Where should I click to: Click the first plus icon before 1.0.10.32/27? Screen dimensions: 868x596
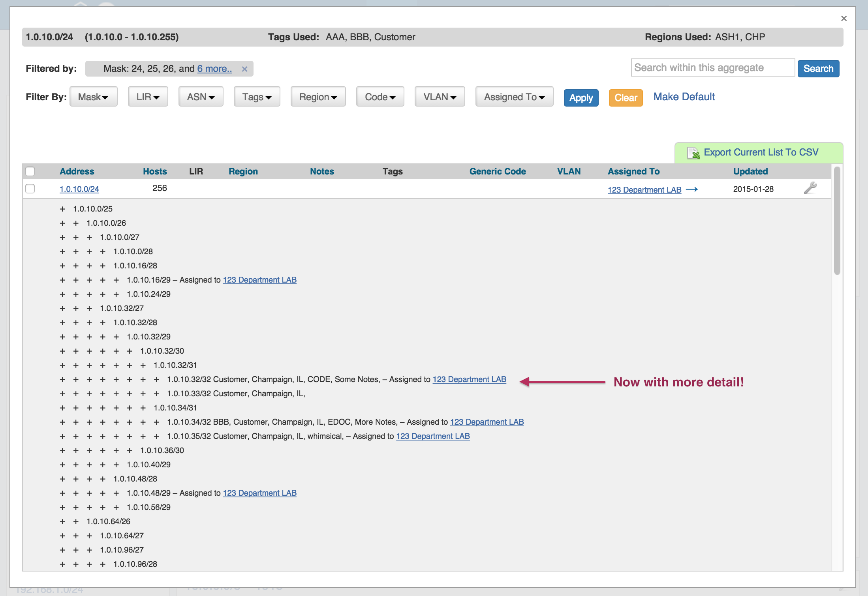point(62,308)
